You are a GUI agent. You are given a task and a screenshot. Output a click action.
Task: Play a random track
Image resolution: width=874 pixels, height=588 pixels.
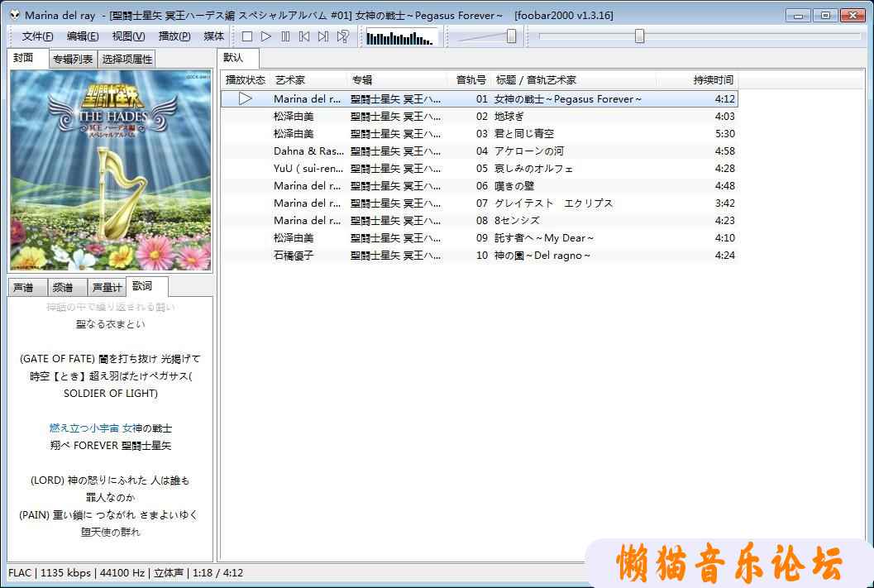[x=343, y=36]
